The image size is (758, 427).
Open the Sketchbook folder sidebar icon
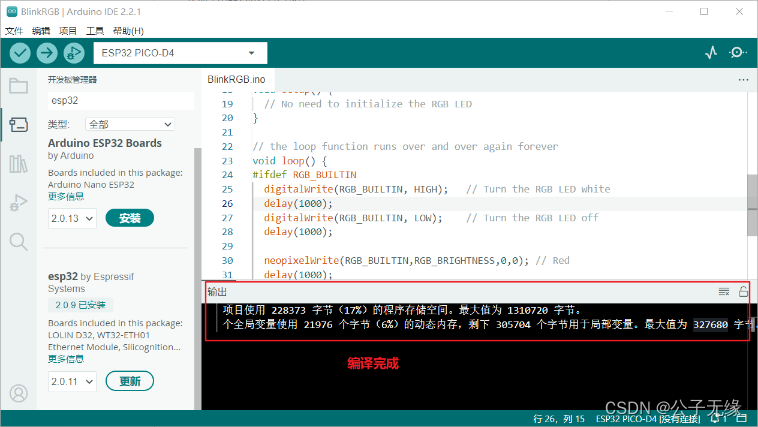[x=18, y=86]
